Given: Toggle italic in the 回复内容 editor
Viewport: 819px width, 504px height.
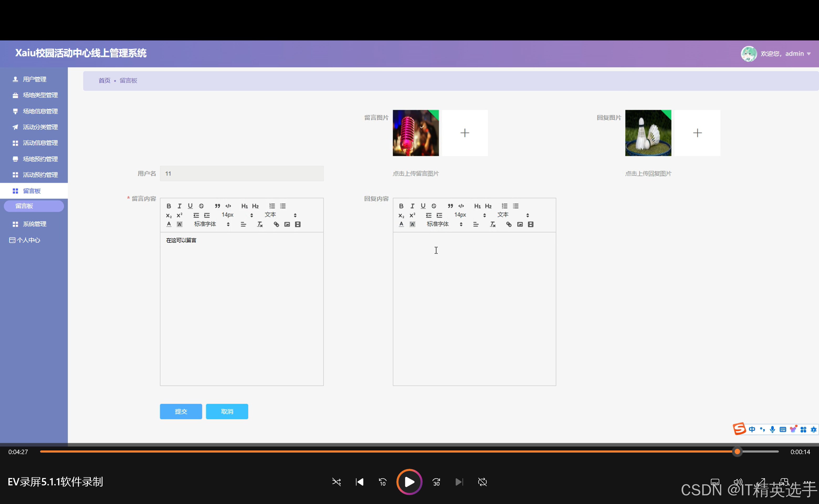Looking at the screenshot, I should point(412,206).
